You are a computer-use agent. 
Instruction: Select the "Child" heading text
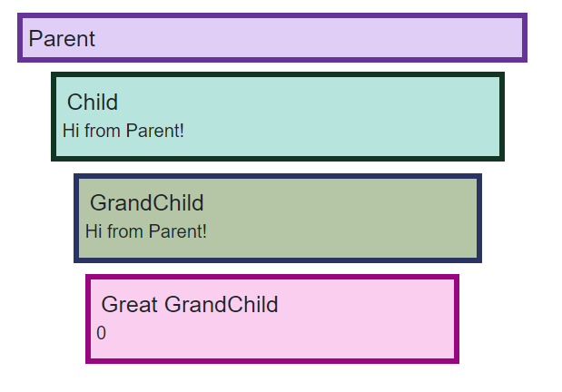(93, 103)
